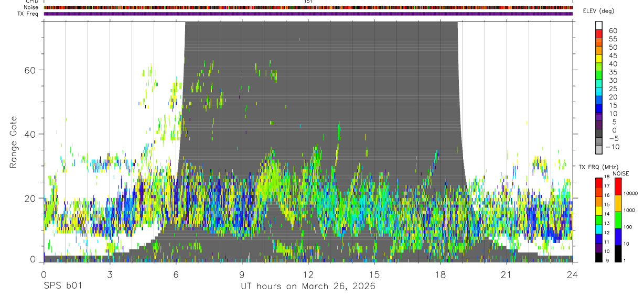Viewport: 644px width, 297px height.
Task: Click the x-axis tick label 12
Action: 308,274
